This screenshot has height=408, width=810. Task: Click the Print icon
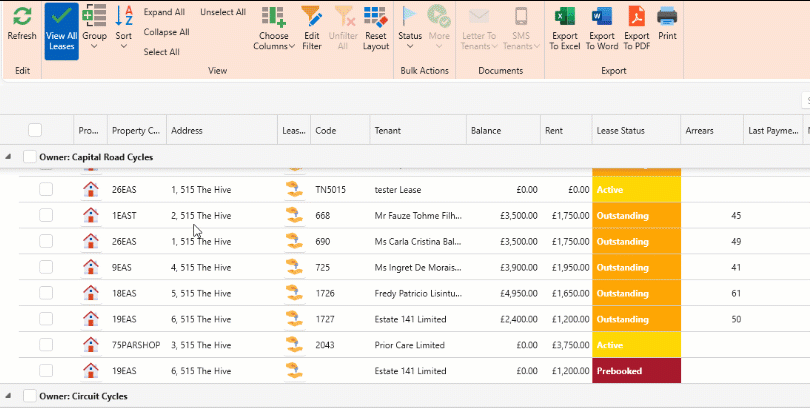tap(667, 17)
